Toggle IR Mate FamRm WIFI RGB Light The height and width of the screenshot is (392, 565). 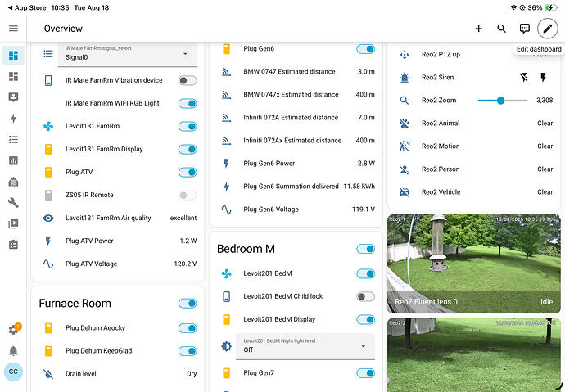[188, 104]
